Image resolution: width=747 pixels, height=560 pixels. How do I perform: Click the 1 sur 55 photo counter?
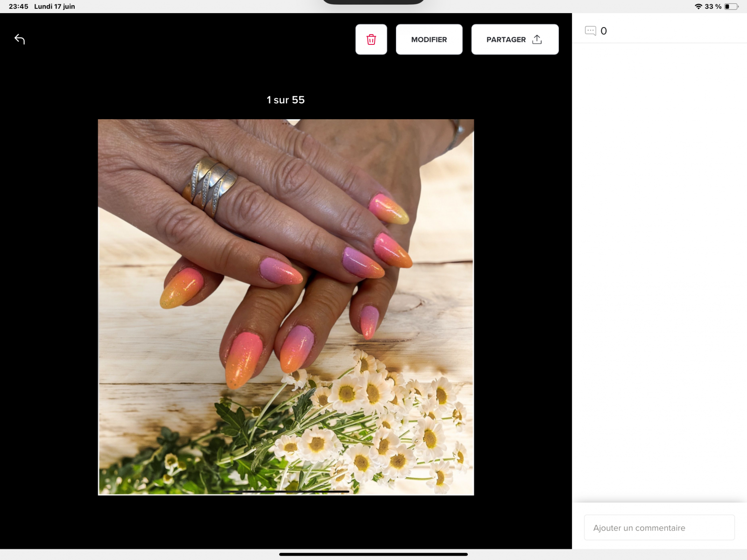point(286,100)
